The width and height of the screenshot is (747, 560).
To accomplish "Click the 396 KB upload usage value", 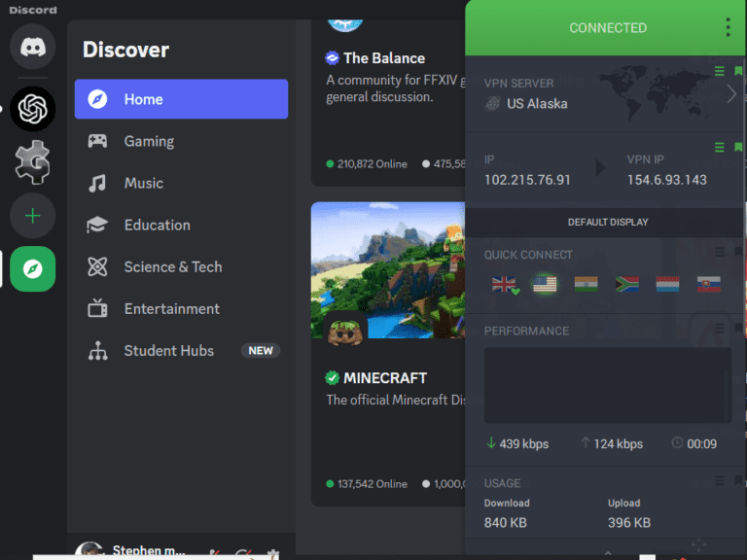I will 629,523.
